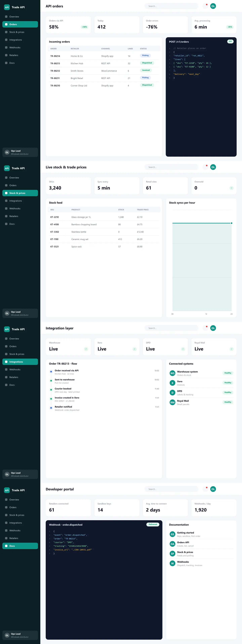
Task: Click Bright Retail in the Incoming orders table
Action: coord(77,78)
